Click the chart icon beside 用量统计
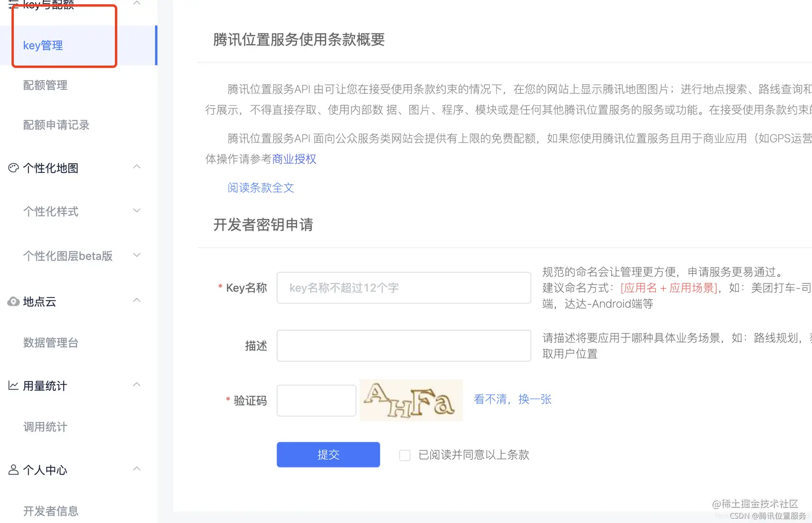This screenshot has width=812, height=523. point(13,386)
